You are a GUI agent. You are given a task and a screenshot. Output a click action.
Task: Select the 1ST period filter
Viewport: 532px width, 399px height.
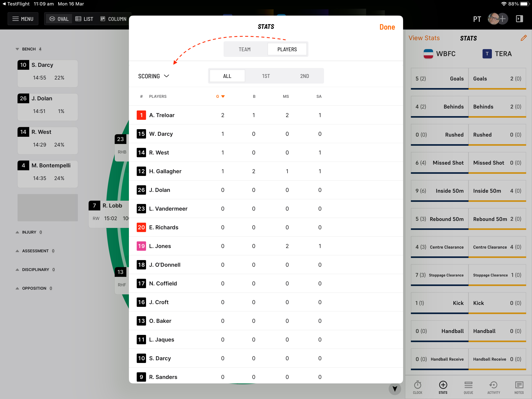[x=266, y=76]
